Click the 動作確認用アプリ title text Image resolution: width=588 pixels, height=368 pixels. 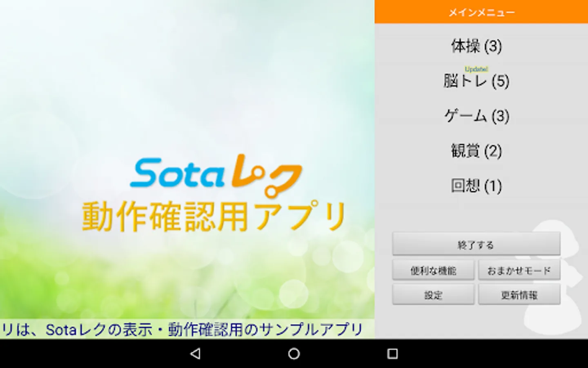pyautogui.click(x=214, y=216)
